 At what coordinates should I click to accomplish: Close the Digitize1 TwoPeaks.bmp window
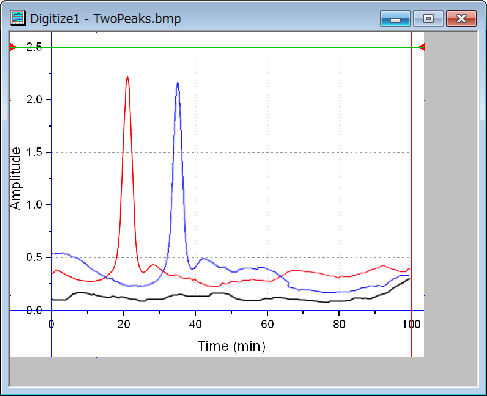[x=461, y=18]
